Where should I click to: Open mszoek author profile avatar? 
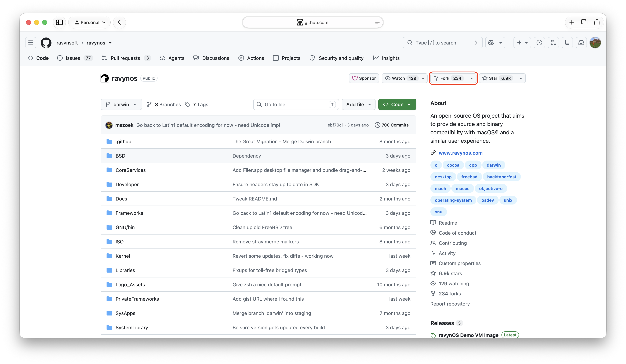109,125
